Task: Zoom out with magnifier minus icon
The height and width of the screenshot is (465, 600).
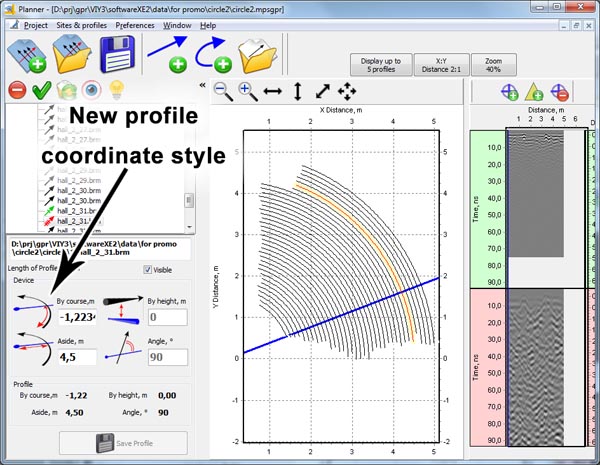Action: click(223, 91)
